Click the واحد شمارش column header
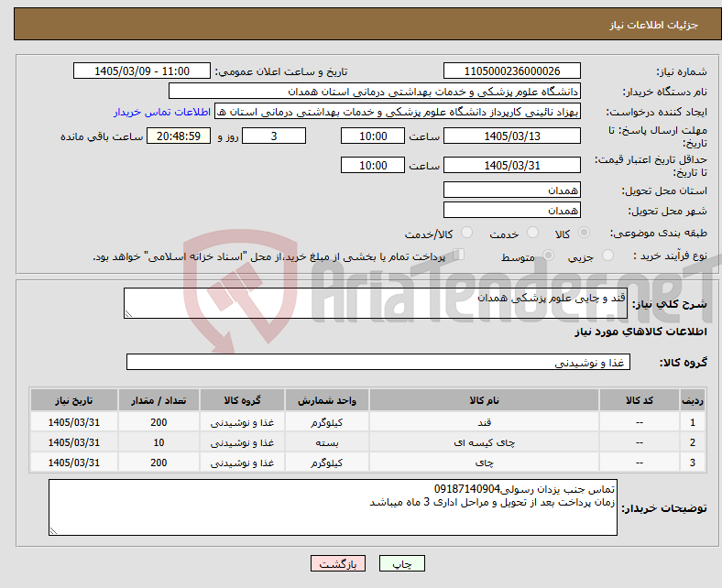722x588 pixels. (327, 400)
